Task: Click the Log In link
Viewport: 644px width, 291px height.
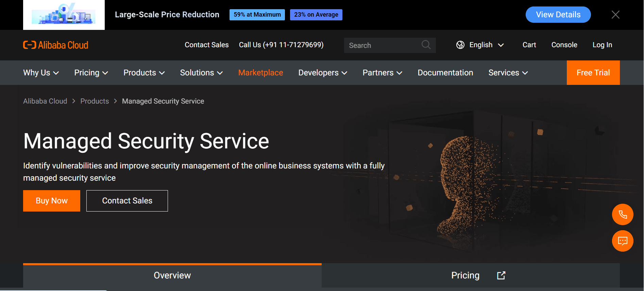Action: click(x=602, y=45)
